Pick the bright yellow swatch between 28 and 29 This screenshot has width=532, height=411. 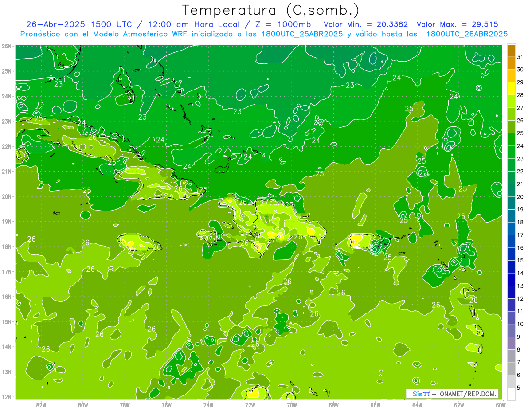[511, 89]
